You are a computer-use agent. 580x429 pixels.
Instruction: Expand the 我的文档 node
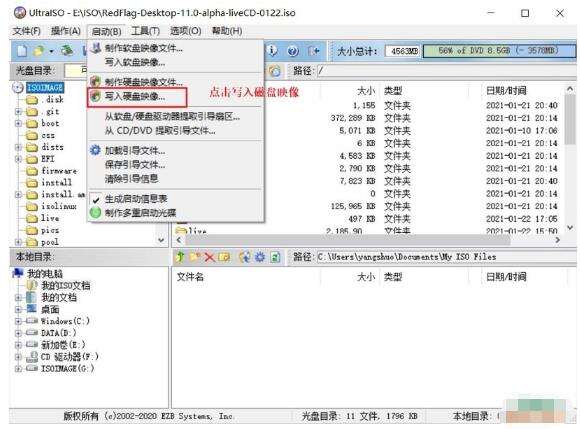(x=18, y=297)
